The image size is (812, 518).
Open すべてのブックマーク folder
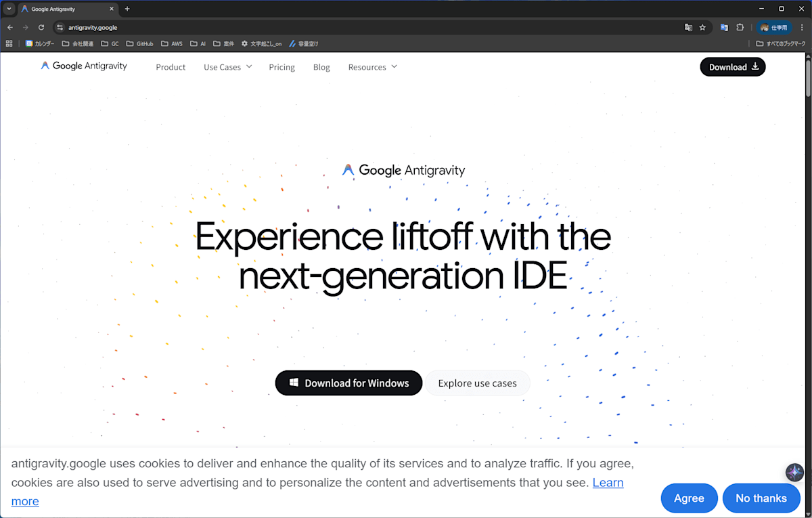(x=781, y=43)
